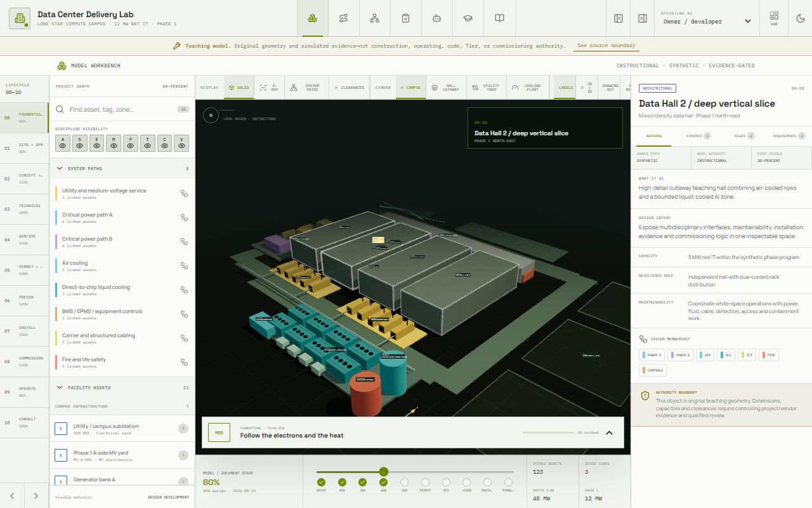Toggle the Labels display option
Viewport: 812px width, 508px height.
(566, 88)
